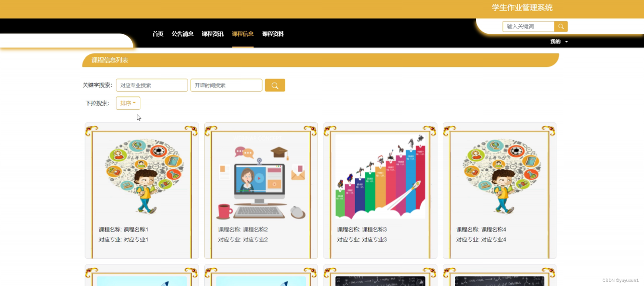Open the 课程名称2 computer illustration thumbnail
Viewport: 644px width, 286px height.
coord(261,176)
